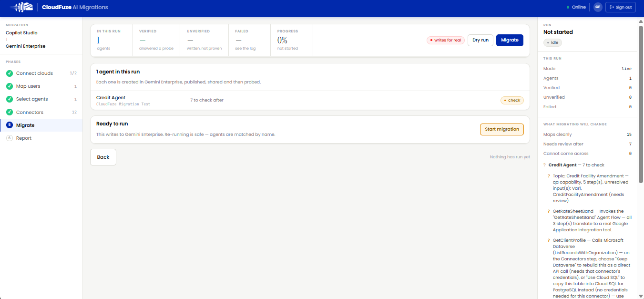Click the blue Migrate button
644x299 pixels.
[x=510, y=40]
